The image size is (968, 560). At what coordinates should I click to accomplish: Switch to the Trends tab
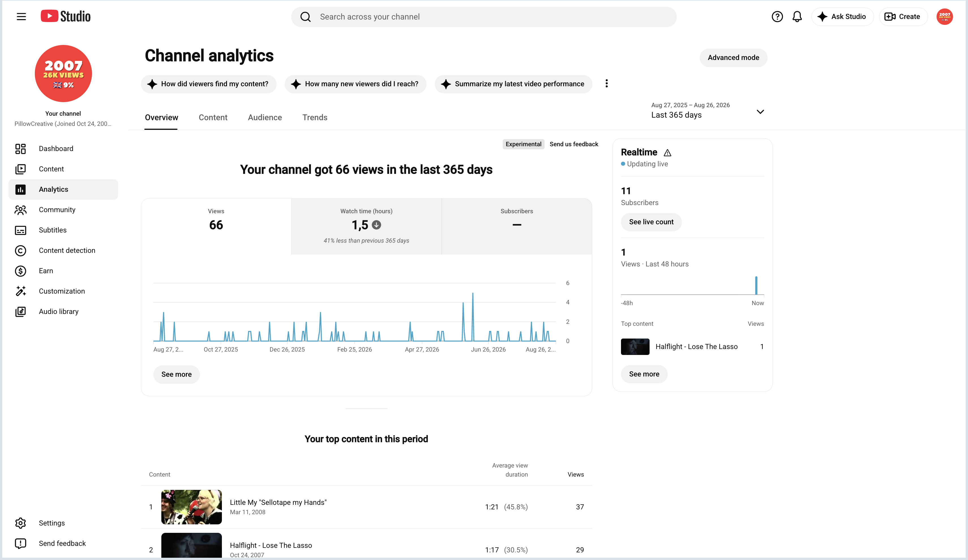(x=315, y=117)
